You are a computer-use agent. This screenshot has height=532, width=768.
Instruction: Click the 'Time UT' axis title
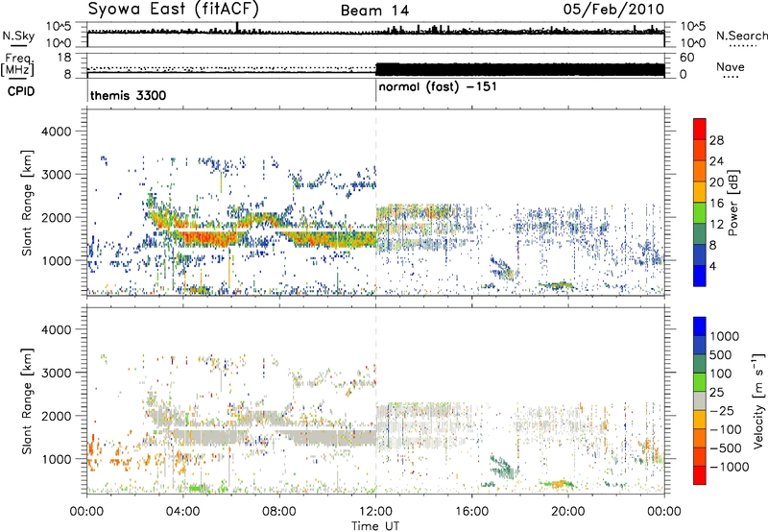[x=375, y=526]
